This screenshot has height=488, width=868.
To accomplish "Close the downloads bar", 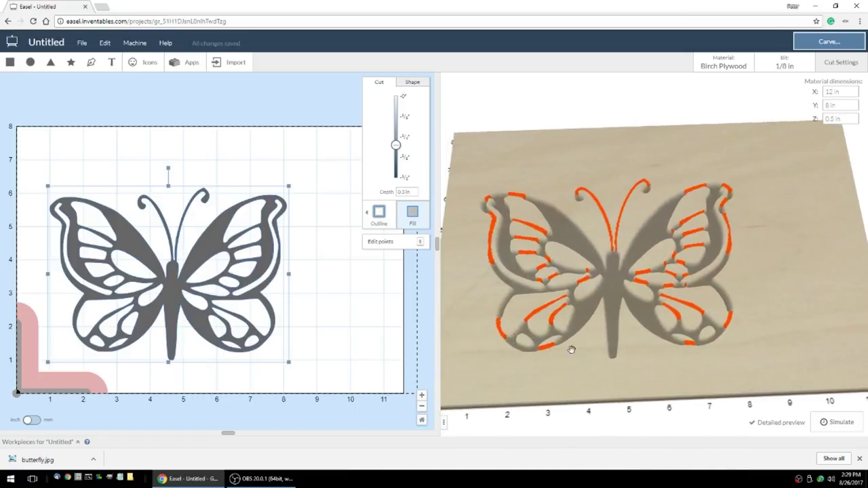I will click(x=859, y=459).
